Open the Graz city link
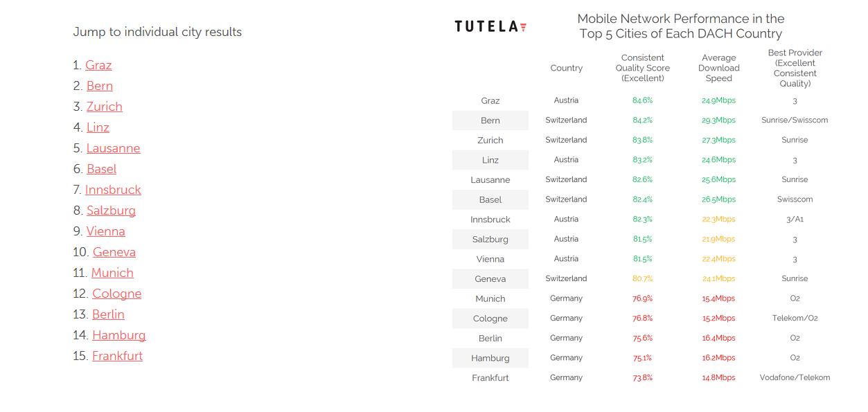 pos(98,65)
